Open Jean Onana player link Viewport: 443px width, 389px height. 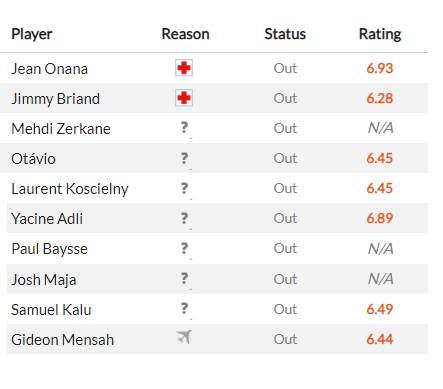pyautogui.click(x=49, y=69)
